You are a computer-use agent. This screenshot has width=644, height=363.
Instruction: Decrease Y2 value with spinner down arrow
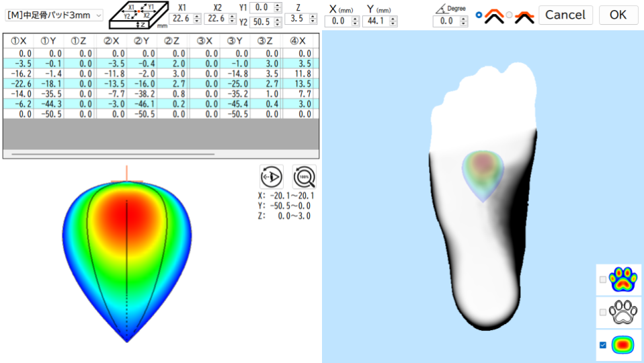278,24
